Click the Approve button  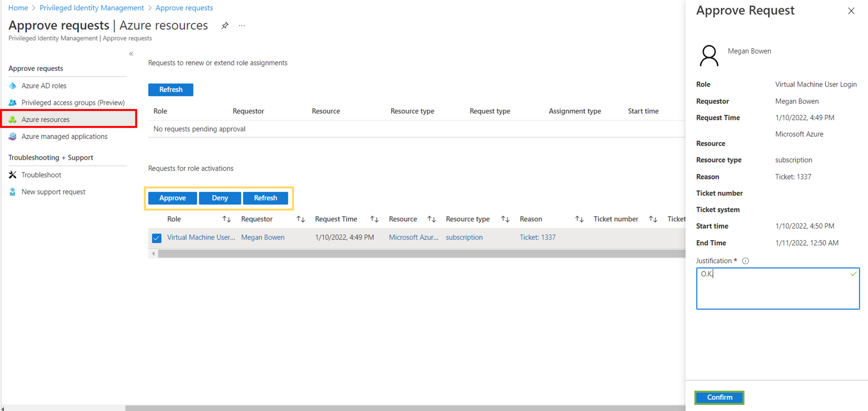172,198
